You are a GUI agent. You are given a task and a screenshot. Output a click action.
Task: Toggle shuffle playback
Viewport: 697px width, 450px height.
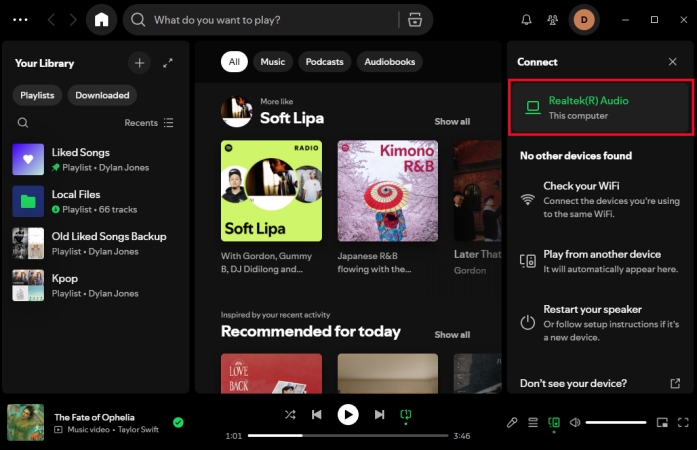pyautogui.click(x=290, y=414)
